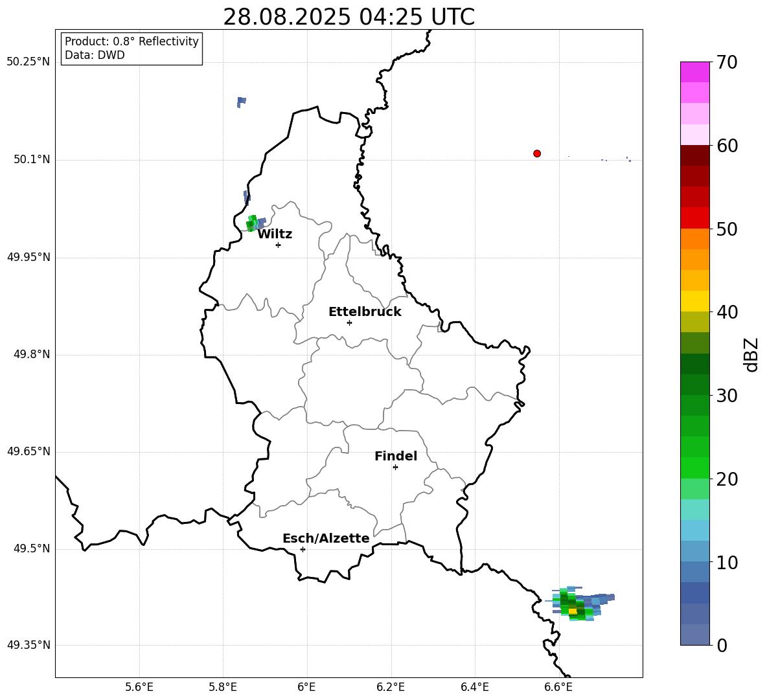Image resolution: width=767 pixels, height=700 pixels.
Task: Click the 50.25°N latitude label
Action: 29,62
